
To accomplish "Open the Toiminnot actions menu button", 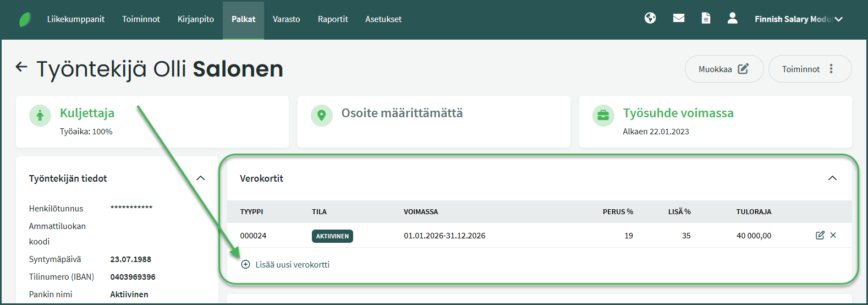I will 810,69.
